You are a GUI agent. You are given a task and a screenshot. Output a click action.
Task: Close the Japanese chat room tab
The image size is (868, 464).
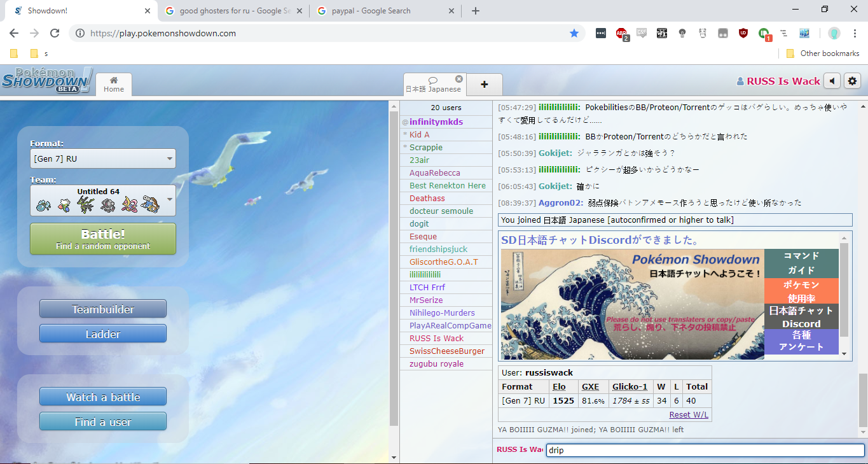click(459, 80)
